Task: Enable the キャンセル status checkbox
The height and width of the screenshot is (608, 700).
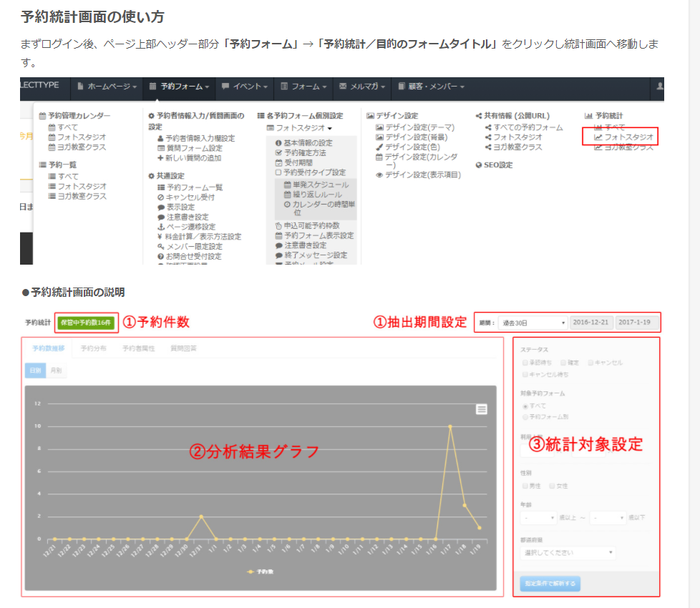Action: point(590,363)
